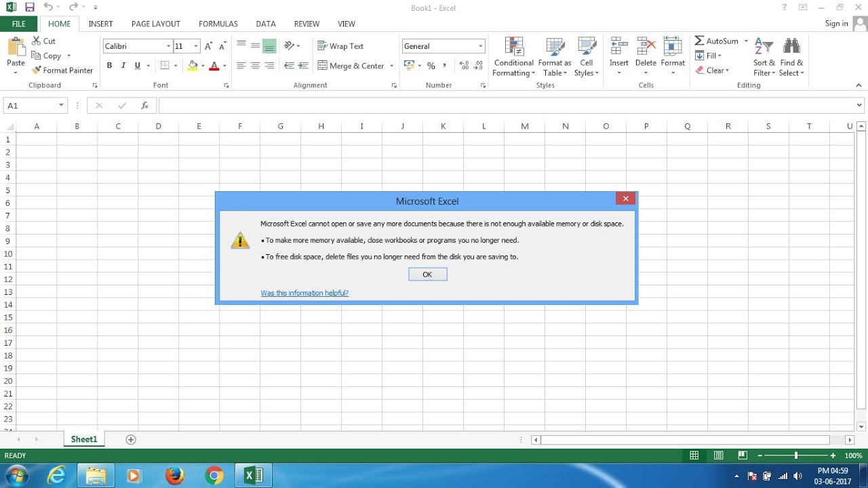This screenshot has height=488, width=868.
Task: Select the Sheet1 tab
Action: point(84,439)
